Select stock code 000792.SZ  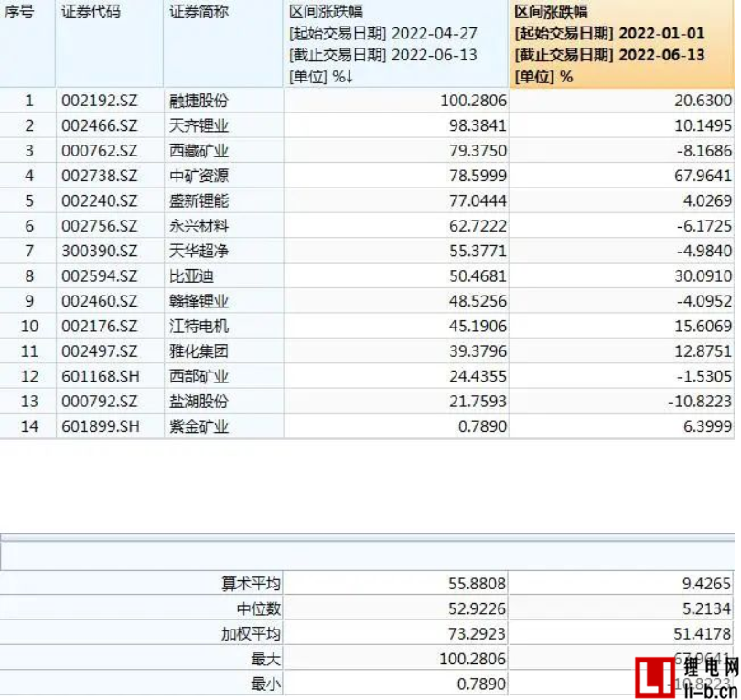(x=99, y=402)
